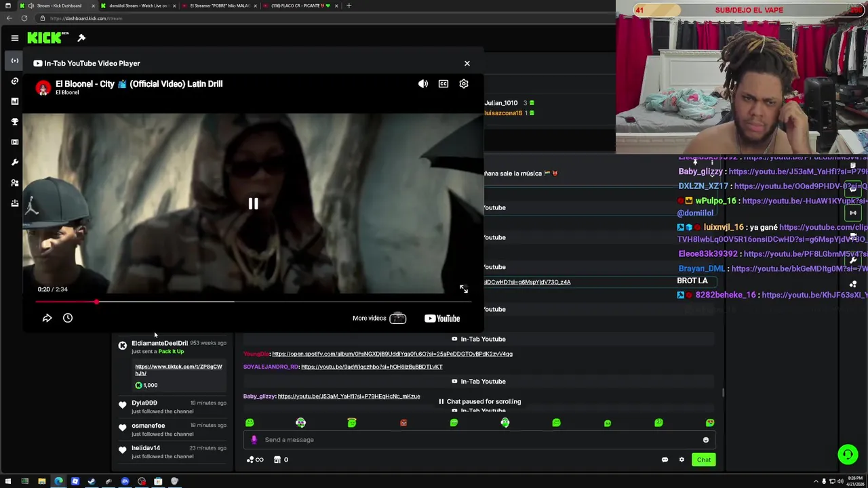Insert the red angry emote in quick row
The image size is (868, 488).
[x=403, y=423]
